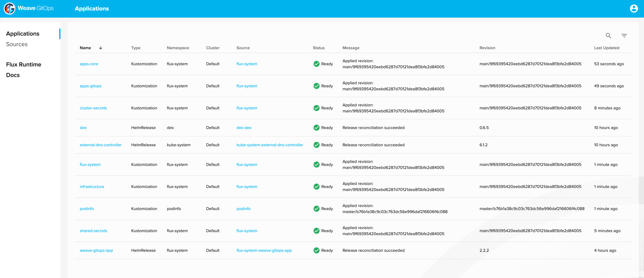Image resolution: width=644 pixels, height=278 pixels.
Task: Click the '4 hours ago' timestamp
Action: [x=605, y=250]
